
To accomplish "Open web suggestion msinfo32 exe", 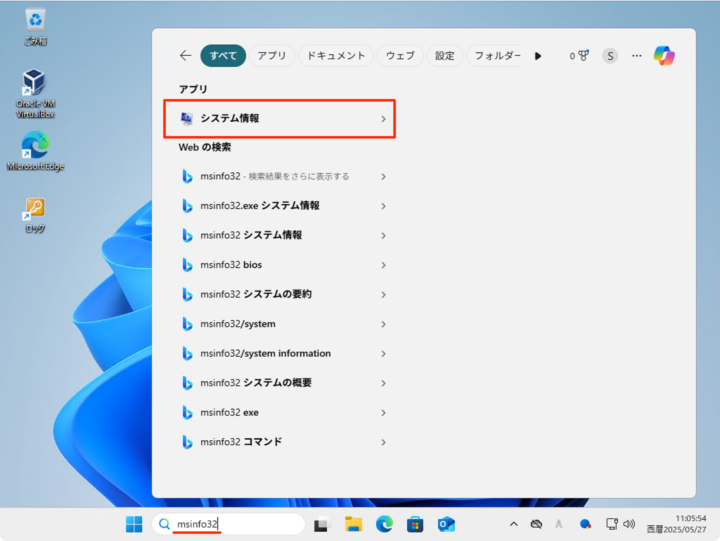I will point(279,412).
